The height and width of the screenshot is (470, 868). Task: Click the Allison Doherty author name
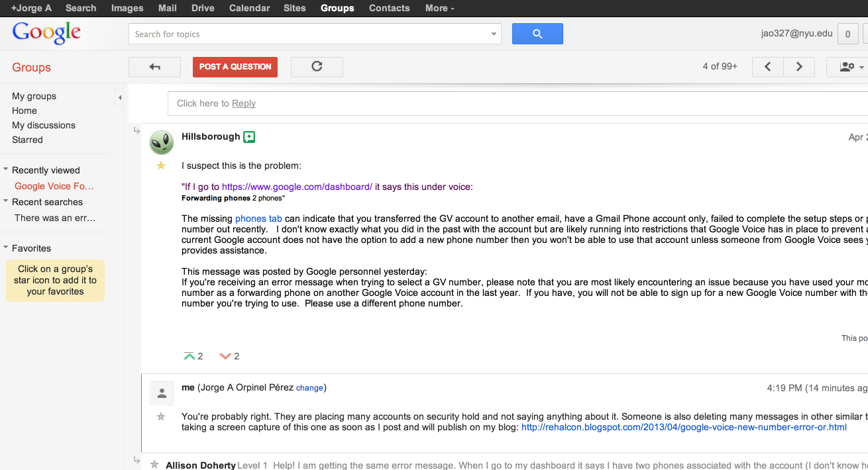pyautogui.click(x=201, y=465)
